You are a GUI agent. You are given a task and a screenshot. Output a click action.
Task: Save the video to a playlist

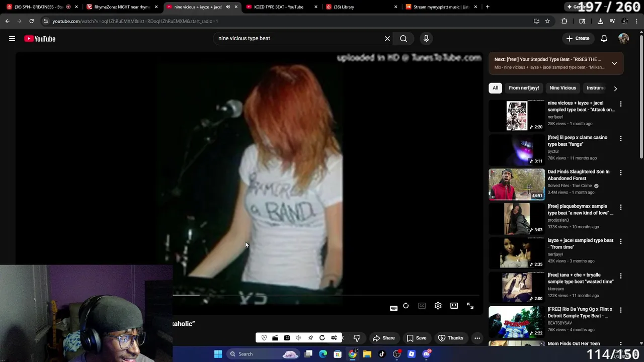pyautogui.click(x=416, y=338)
